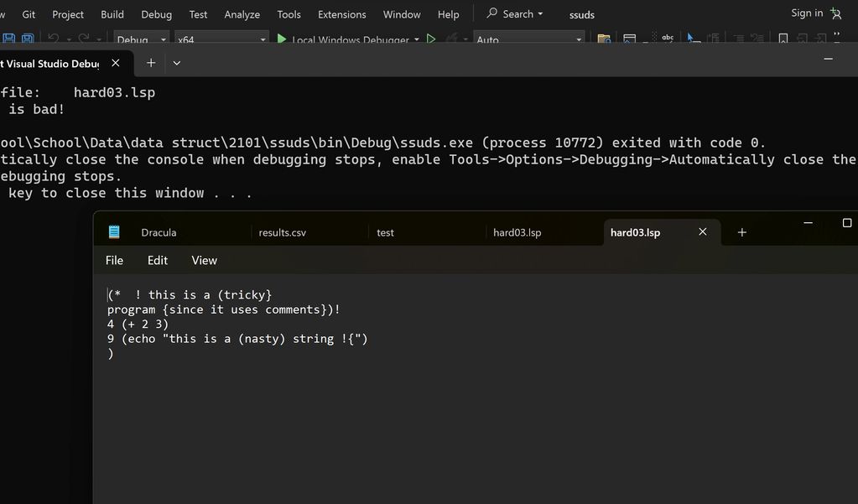Open the Debug configuration dropdown

[x=164, y=39]
